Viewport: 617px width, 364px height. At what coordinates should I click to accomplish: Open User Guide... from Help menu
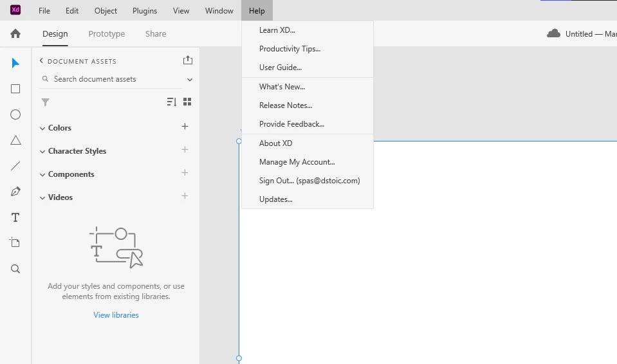point(308,68)
